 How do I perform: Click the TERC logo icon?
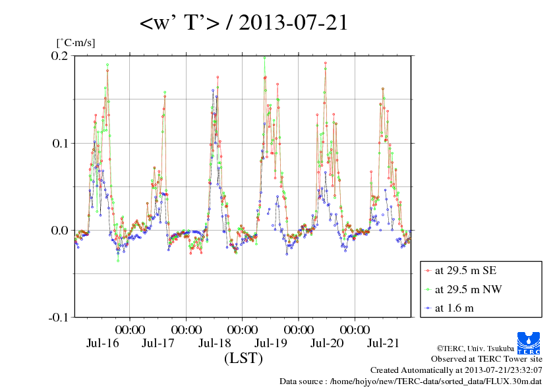(x=529, y=343)
